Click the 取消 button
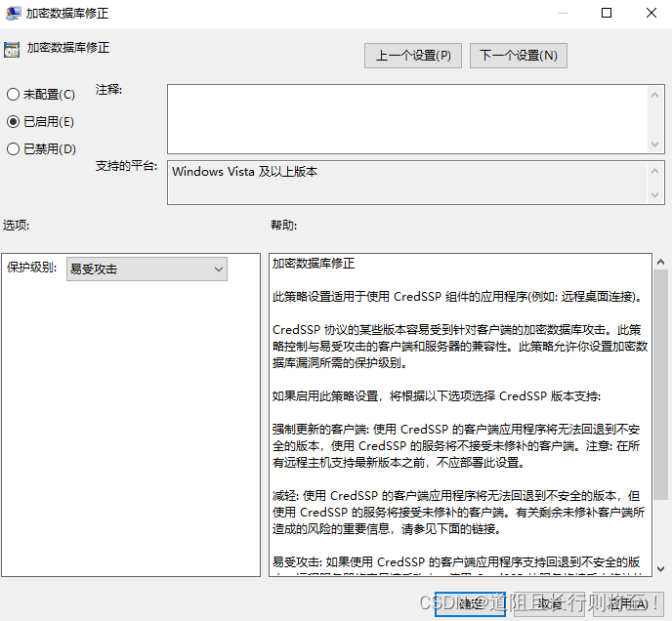672x621 pixels. [549, 604]
